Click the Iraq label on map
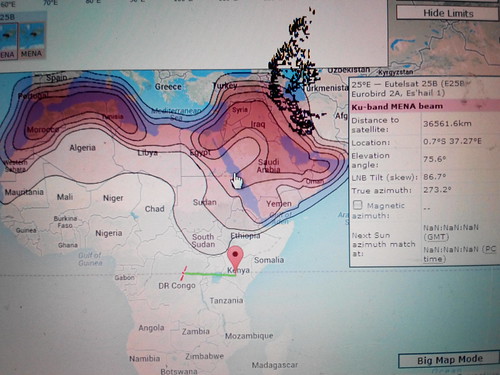The height and width of the screenshot is (375, 500). tap(258, 124)
